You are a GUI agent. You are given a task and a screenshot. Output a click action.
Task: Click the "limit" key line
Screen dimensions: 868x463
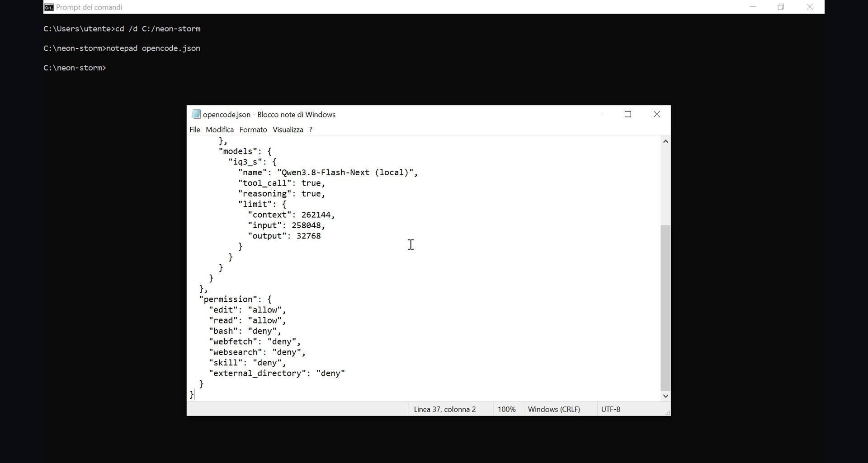262,204
